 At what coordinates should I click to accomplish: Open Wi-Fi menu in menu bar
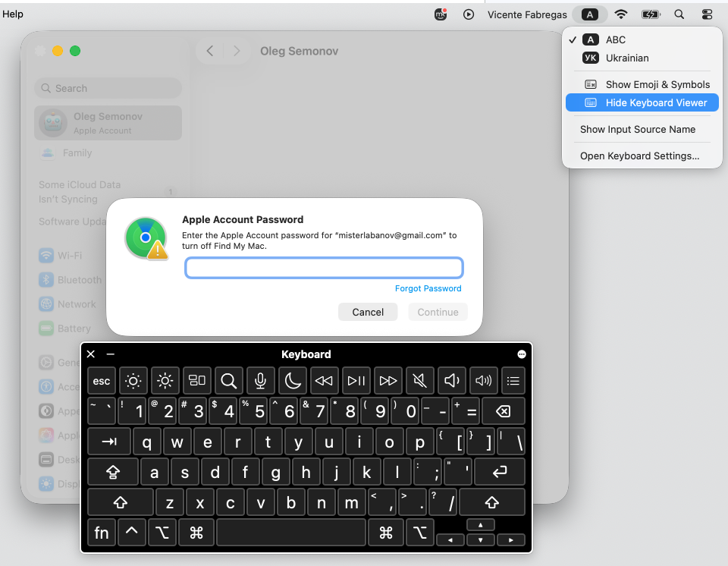[621, 14]
